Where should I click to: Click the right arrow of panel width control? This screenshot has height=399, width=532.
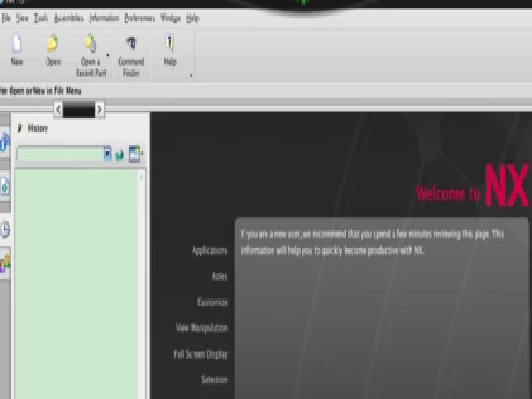(x=99, y=110)
